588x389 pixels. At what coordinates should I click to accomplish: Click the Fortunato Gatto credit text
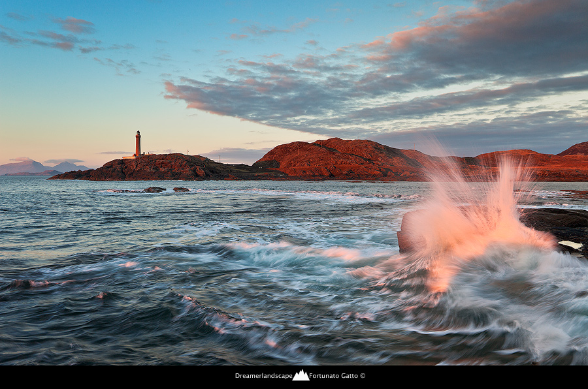(x=334, y=376)
